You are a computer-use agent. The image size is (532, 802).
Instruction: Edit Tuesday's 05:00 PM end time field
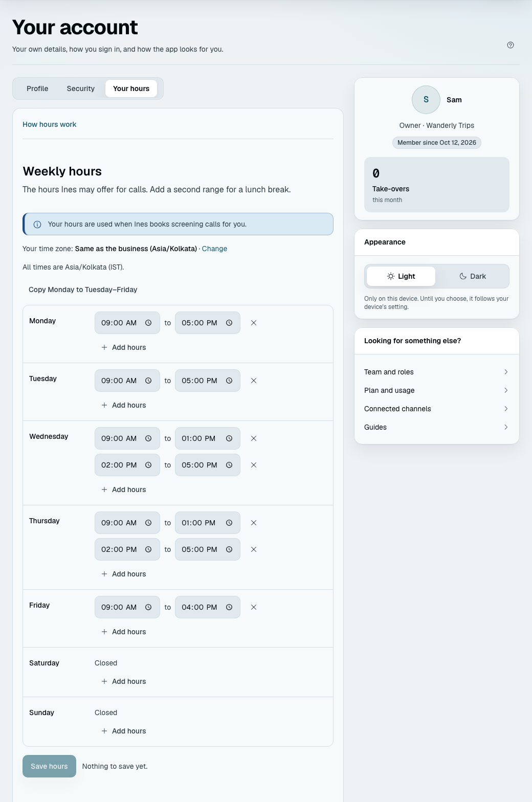[208, 381]
